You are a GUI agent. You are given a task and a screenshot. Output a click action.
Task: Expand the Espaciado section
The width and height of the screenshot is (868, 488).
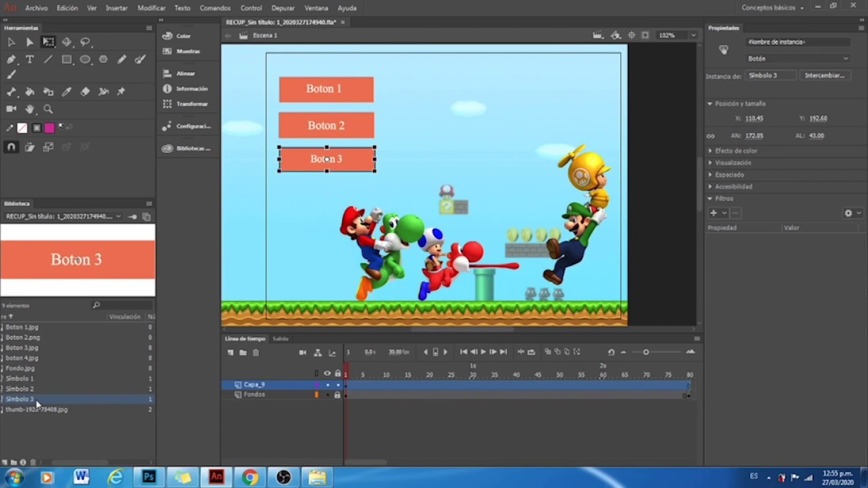(x=710, y=175)
